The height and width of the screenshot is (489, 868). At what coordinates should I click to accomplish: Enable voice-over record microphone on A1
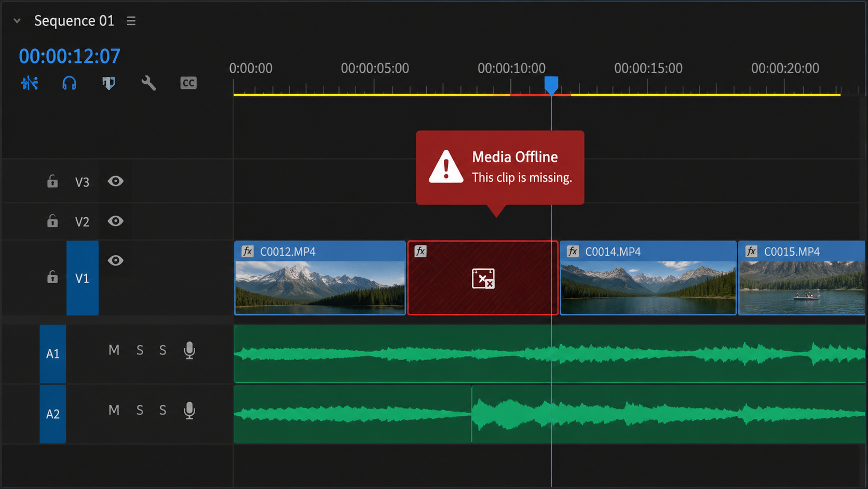click(x=189, y=351)
